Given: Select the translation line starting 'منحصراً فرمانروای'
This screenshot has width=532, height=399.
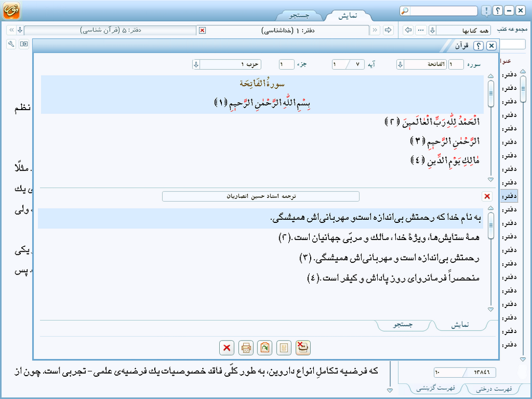Looking at the screenshot, I should point(394,278).
